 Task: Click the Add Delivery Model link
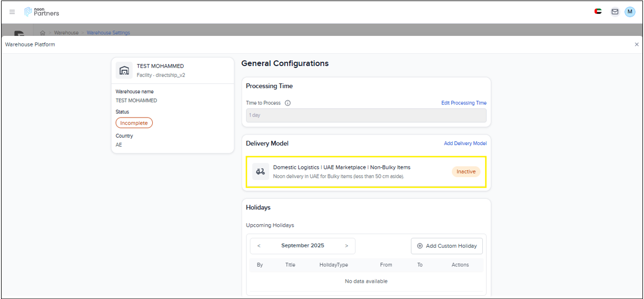point(465,143)
